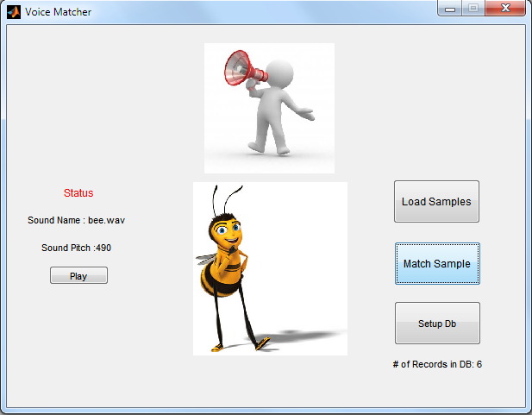Play the matched bee.wav sound
The width and height of the screenshot is (532, 415).
point(78,275)
